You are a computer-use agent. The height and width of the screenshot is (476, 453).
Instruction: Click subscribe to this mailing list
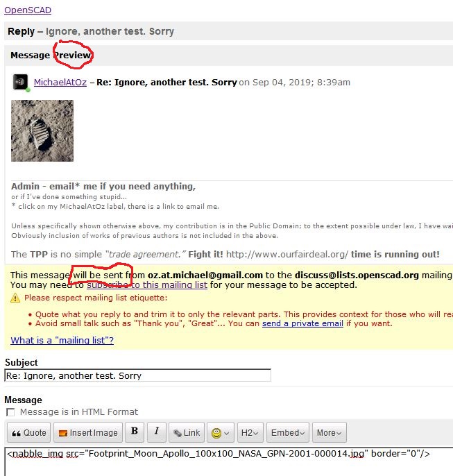pyautogui.click(x=147, y=284)
